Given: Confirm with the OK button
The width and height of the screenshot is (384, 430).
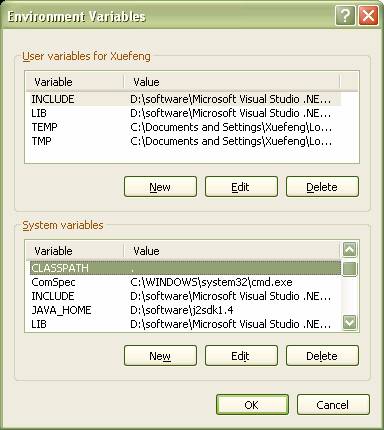Looking at the screenshot, I should click(252, 405).
